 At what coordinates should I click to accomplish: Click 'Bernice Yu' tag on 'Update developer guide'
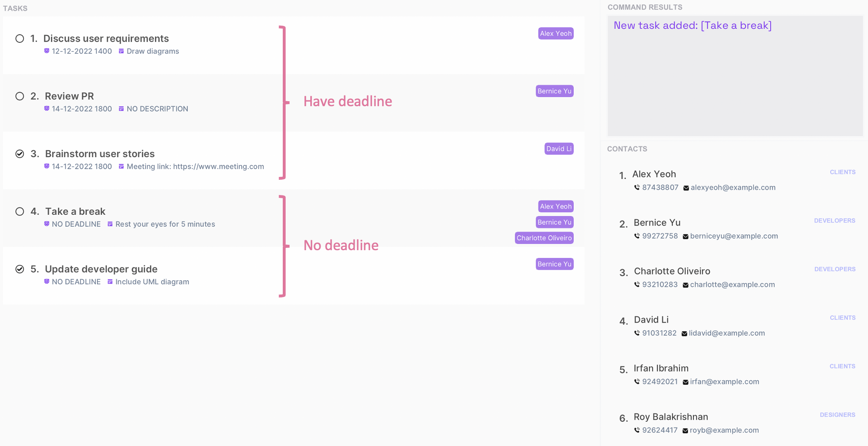[554, 264]
